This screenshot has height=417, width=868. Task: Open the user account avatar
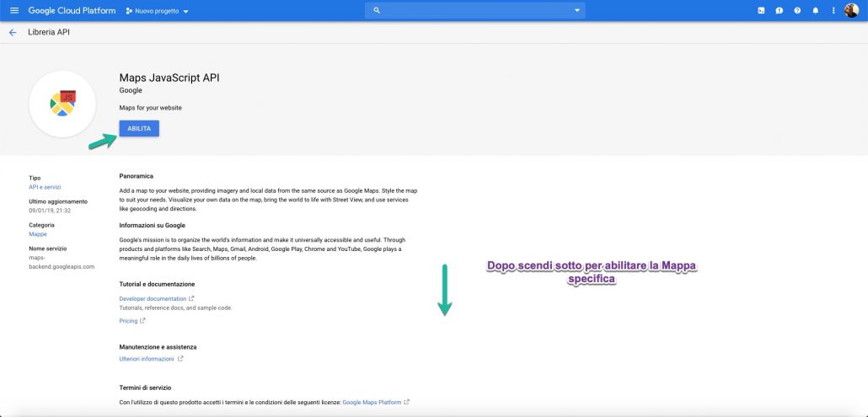851,10
